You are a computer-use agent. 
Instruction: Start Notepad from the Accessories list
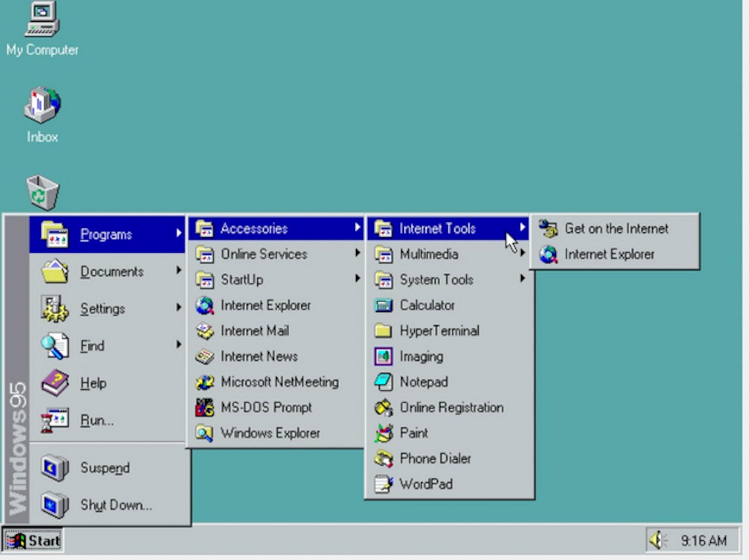[x=423, y=382]
